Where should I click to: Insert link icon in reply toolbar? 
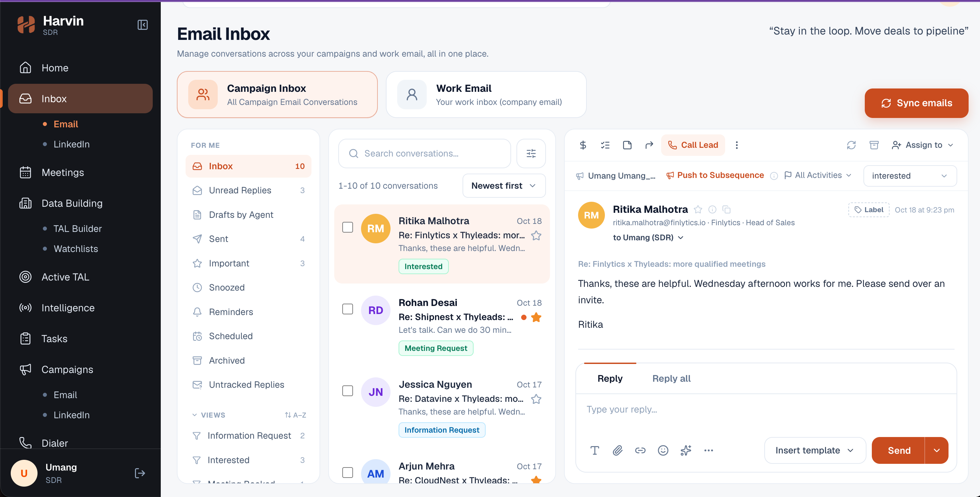640,450
